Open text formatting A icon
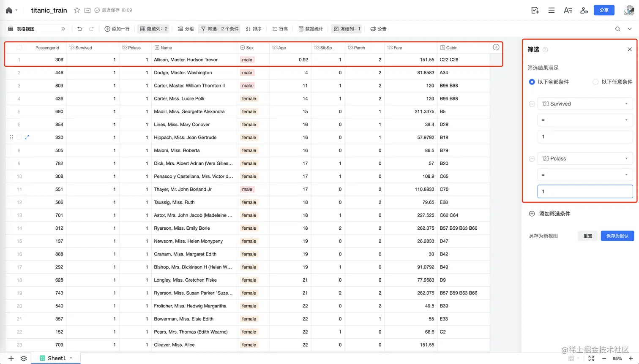 [x=568, y=10]
